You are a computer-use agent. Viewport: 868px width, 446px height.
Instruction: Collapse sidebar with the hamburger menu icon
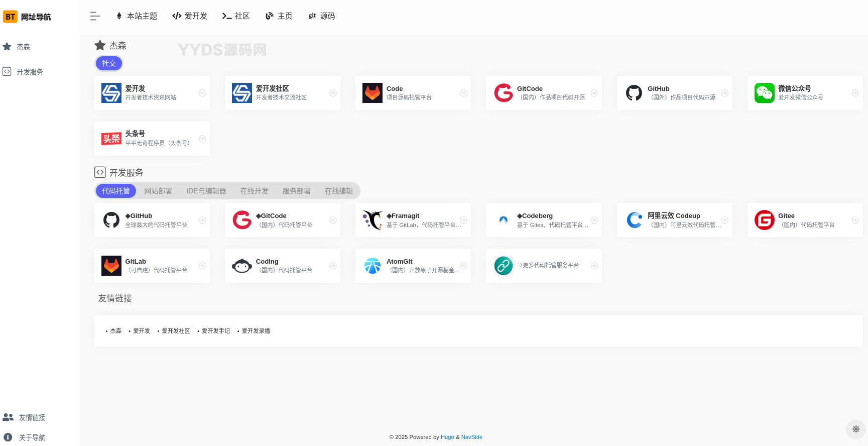coord(95,16)
